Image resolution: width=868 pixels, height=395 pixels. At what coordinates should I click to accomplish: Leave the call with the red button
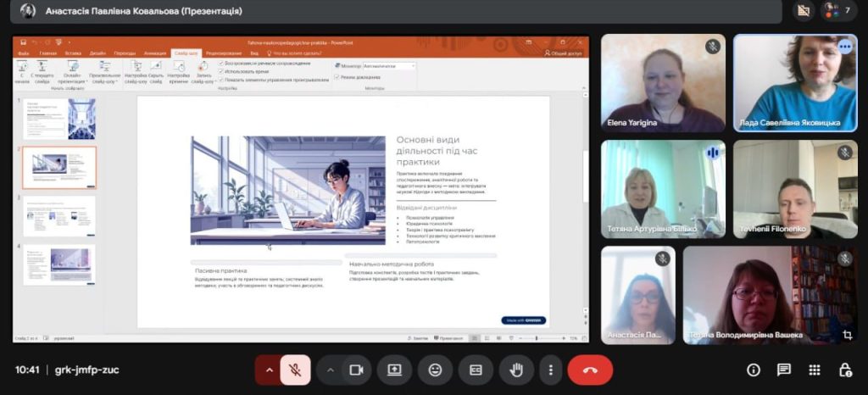point(590,370)
